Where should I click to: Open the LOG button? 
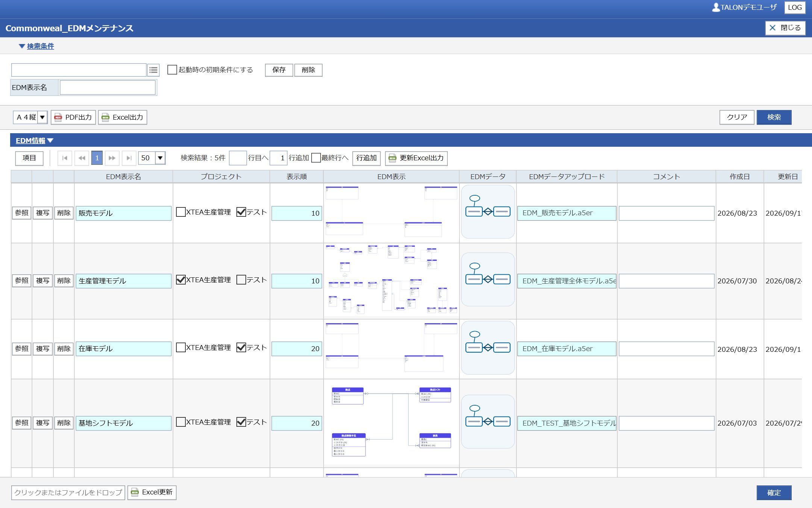pyautogui.click(x=795, y=8)
